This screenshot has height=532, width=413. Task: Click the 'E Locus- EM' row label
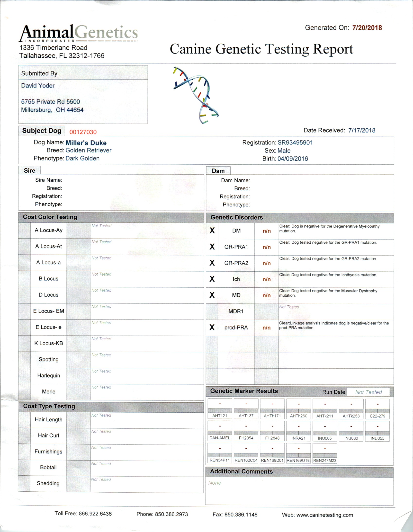(48, 311)
